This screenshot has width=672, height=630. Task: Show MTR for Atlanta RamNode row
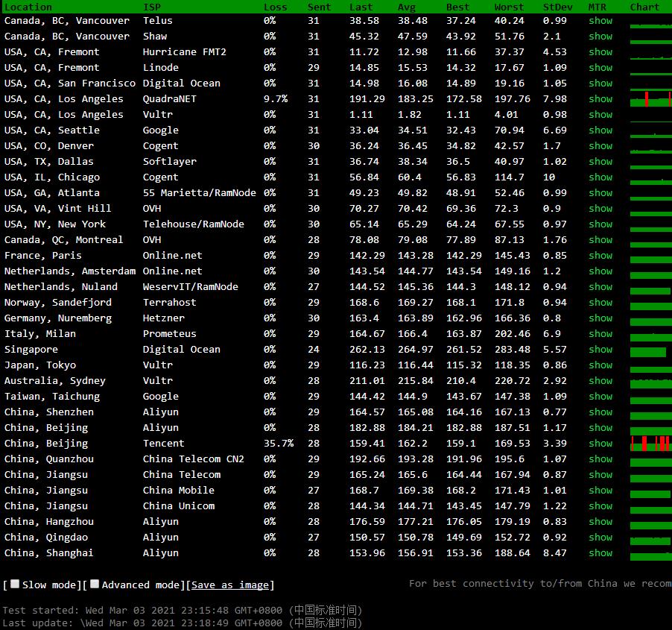pos(600,193)
